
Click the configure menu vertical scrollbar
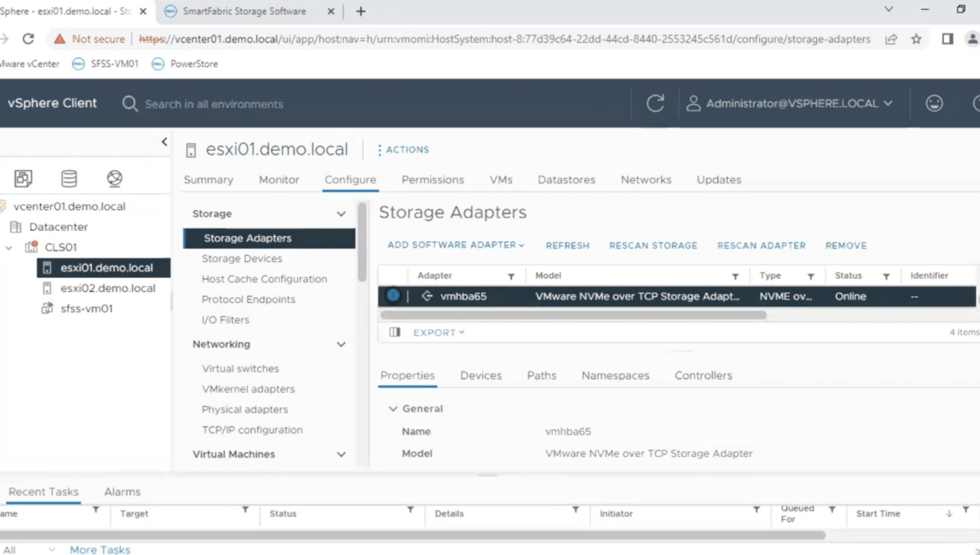pos(362,242)
